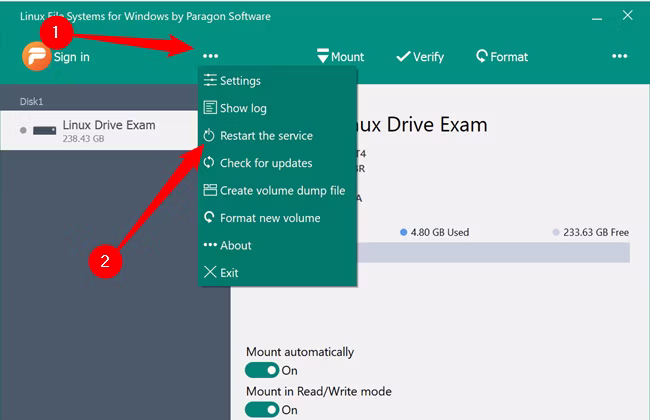650x420 pixels.
Task: Click the volume dump file icon
Action: 210,189
